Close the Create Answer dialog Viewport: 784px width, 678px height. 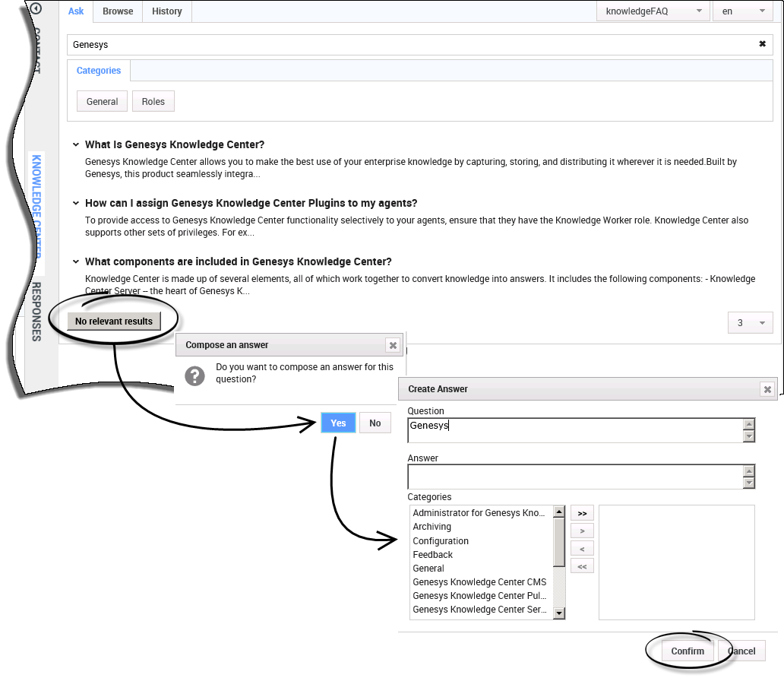tap(767, 389)
